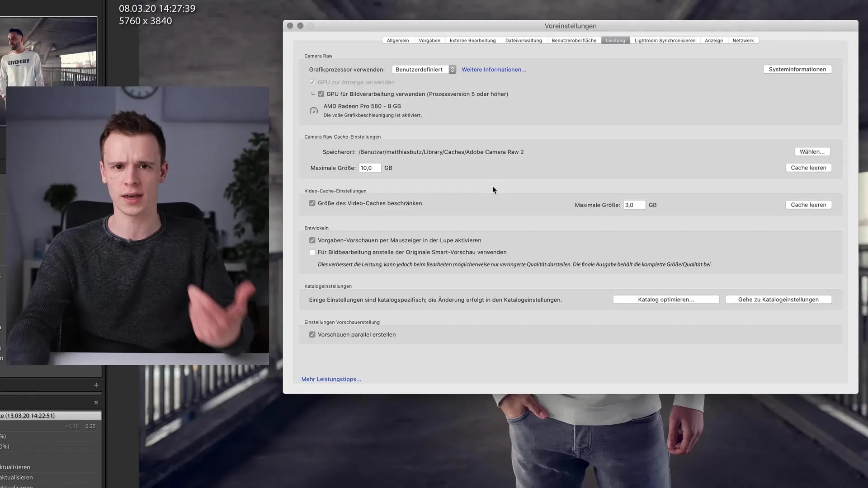Click the plus icon in left panel
The width and height of the screenshot is (868, 488).
[x=96, y=385]
